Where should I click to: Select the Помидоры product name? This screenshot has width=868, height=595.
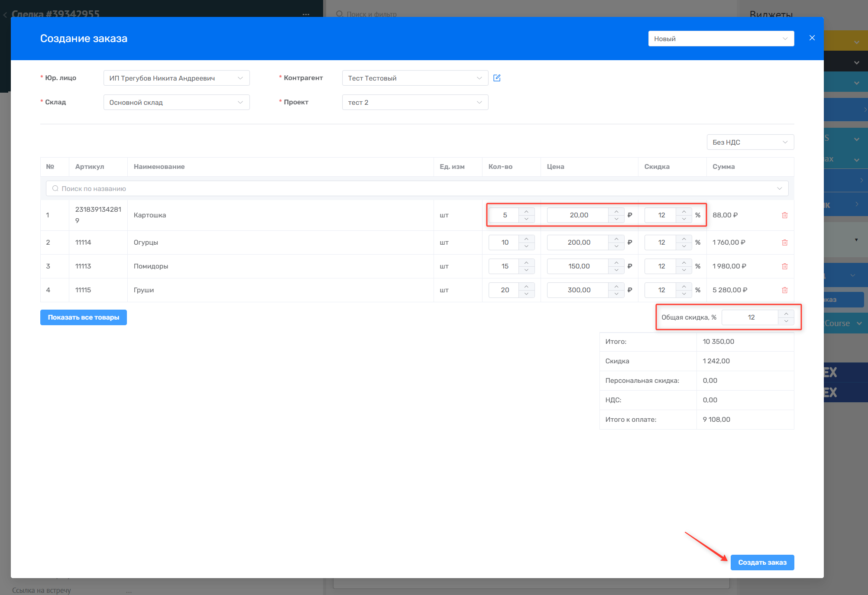click(151, 266)
